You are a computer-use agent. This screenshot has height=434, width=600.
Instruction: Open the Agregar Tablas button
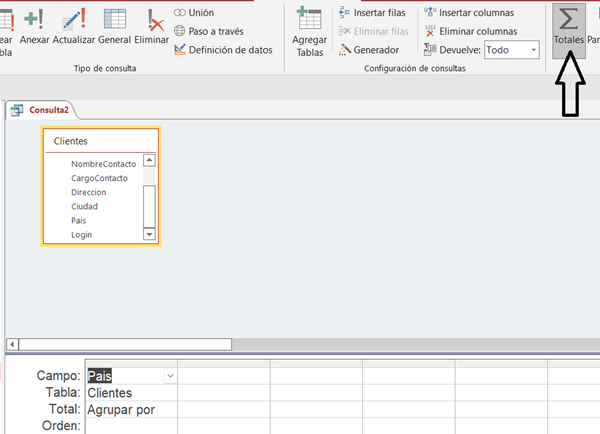click(x=309, y=32)
